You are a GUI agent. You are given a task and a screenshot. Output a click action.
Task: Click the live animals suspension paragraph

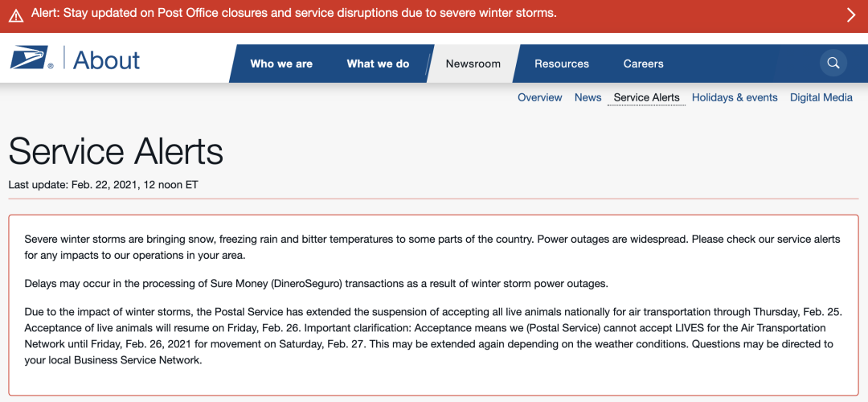433,336
